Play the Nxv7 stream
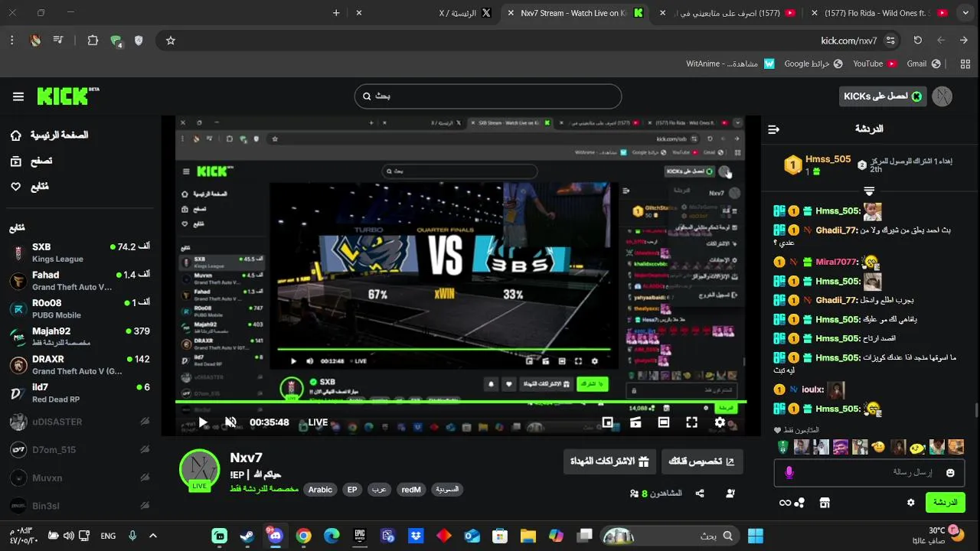The image size is (980, 551). 203,422
